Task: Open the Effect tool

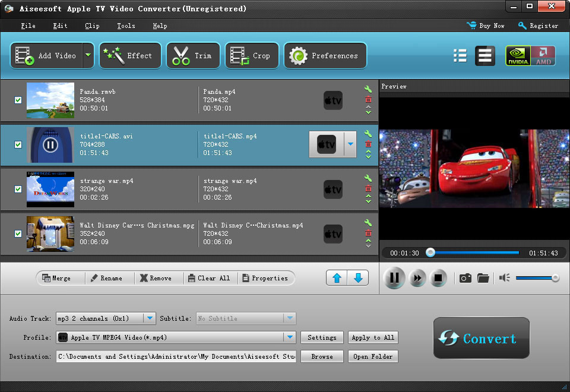Action: tap(130, 56)
